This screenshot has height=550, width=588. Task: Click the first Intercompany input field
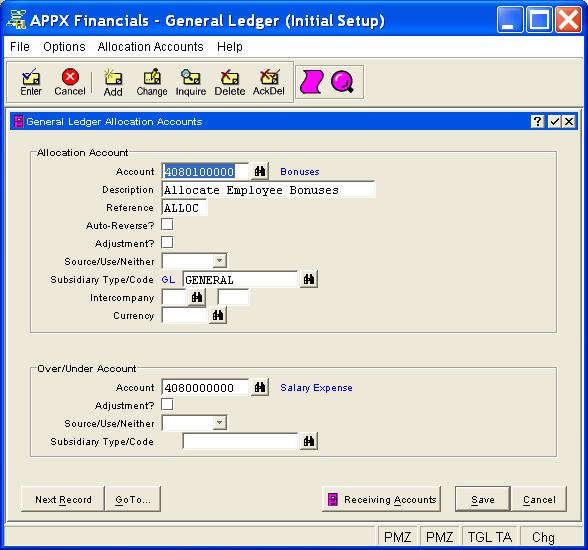[174, 298]
